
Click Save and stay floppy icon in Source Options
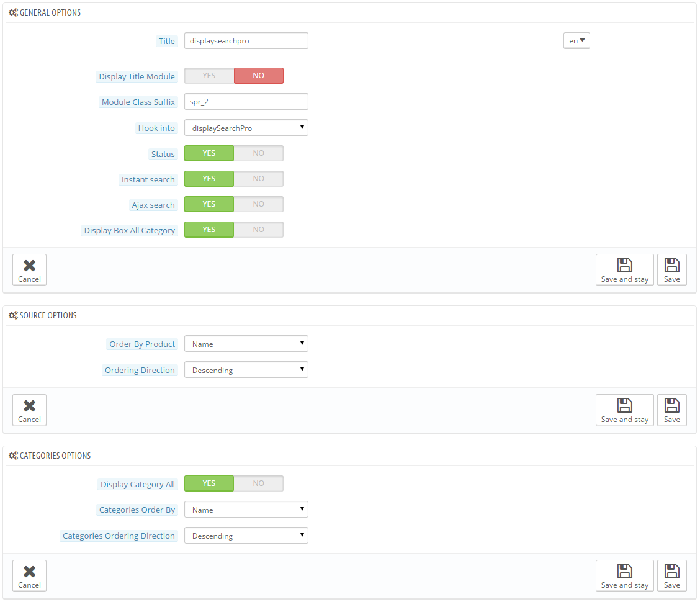[624, 405]
